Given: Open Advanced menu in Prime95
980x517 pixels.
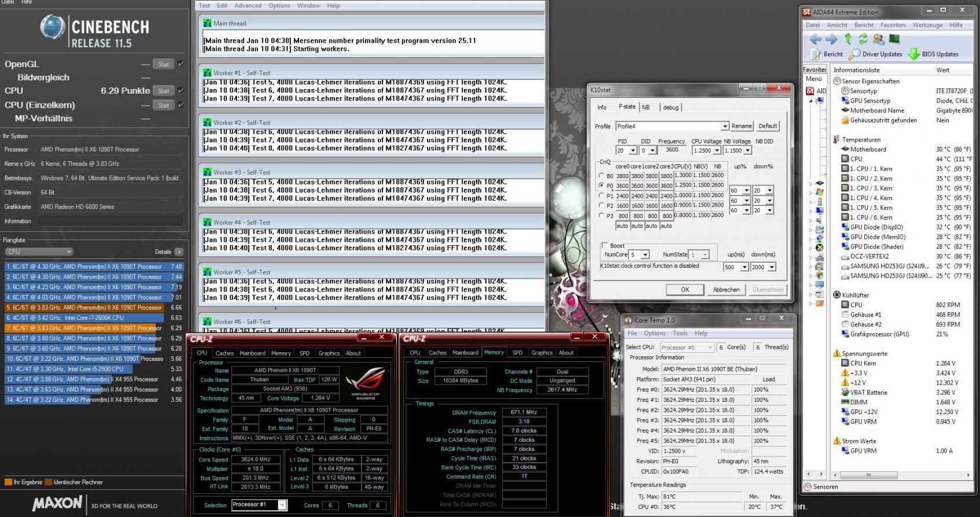Looking at the screenshot, I should coord(248,6).
